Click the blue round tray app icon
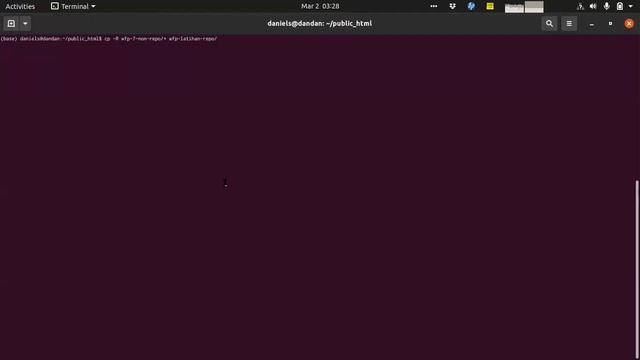 (471, 6)
